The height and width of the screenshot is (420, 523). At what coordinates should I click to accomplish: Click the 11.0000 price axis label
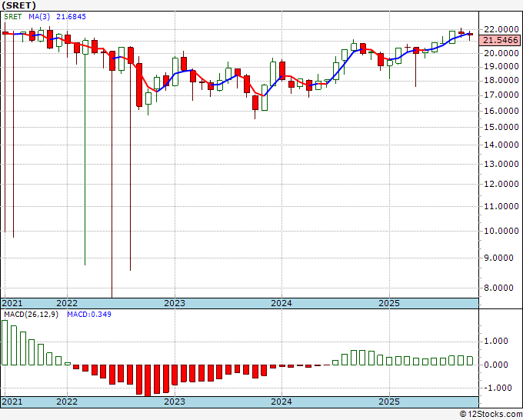501,206
